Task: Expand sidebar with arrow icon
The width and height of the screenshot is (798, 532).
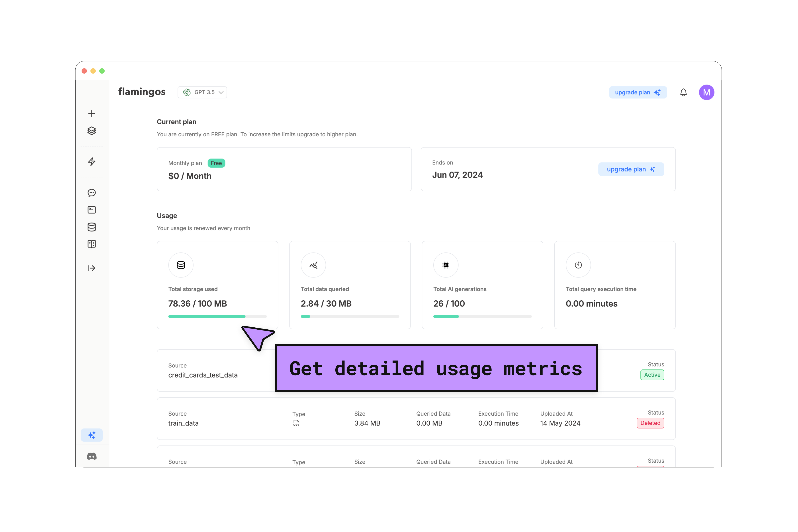Action: [92, 268]
